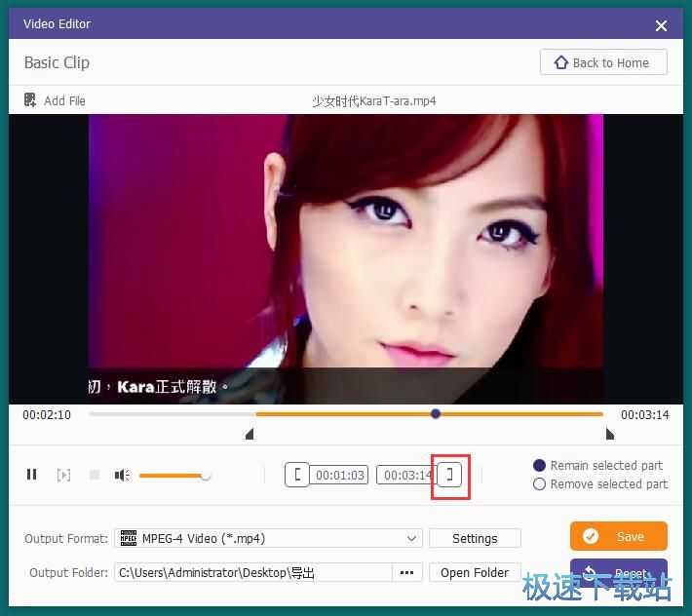This screenshot has width=692, height=616.
Task: Click the right trim marker triangle
Action: pyautogui.click(x=610, y=434)
